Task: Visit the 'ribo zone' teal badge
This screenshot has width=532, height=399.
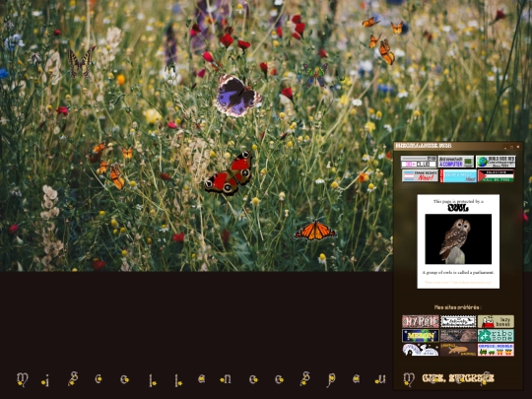Action: pos(496,336)
